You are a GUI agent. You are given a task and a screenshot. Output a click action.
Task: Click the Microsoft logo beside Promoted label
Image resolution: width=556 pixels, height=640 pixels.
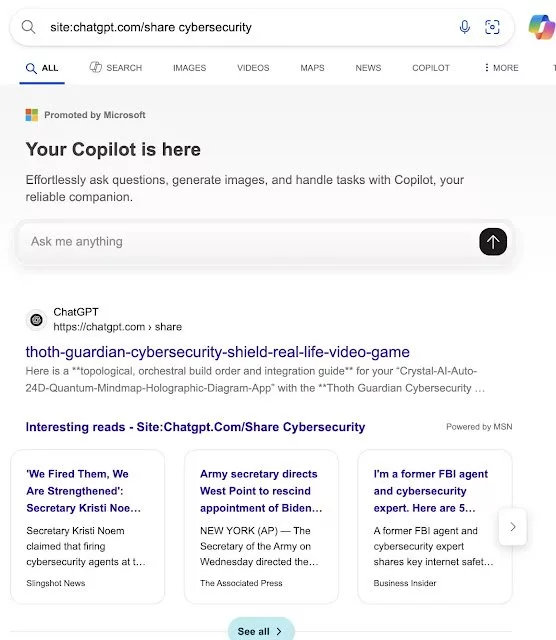pos(31,115)
